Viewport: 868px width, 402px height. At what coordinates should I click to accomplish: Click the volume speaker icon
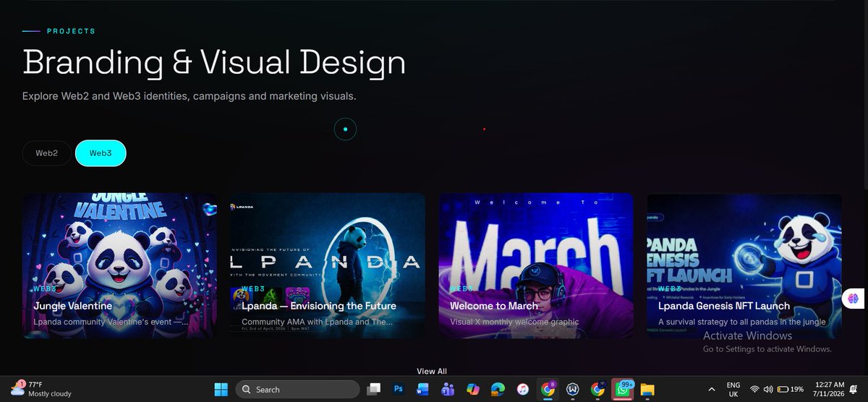point(767,390)
